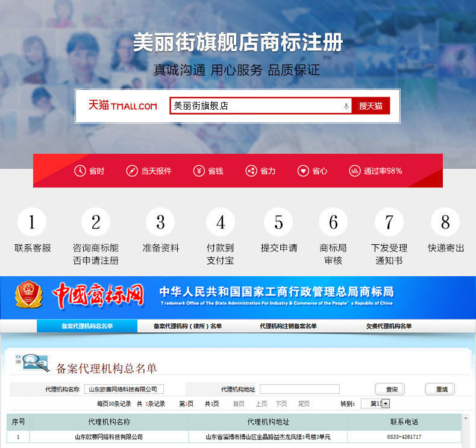This screenshot has width=476, height=448.
Task: Open the 转到 page dropdown
Action: [x=375, y=403]
